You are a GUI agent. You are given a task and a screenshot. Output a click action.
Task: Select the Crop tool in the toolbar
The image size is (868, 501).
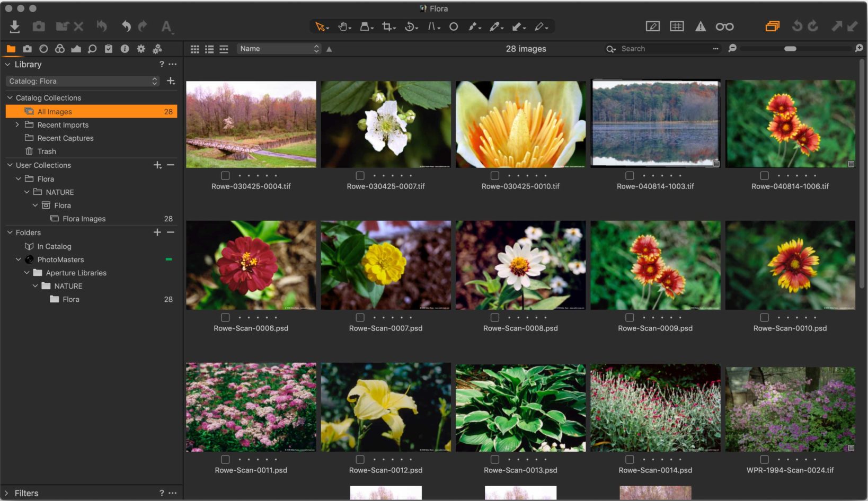click(387, 26)
